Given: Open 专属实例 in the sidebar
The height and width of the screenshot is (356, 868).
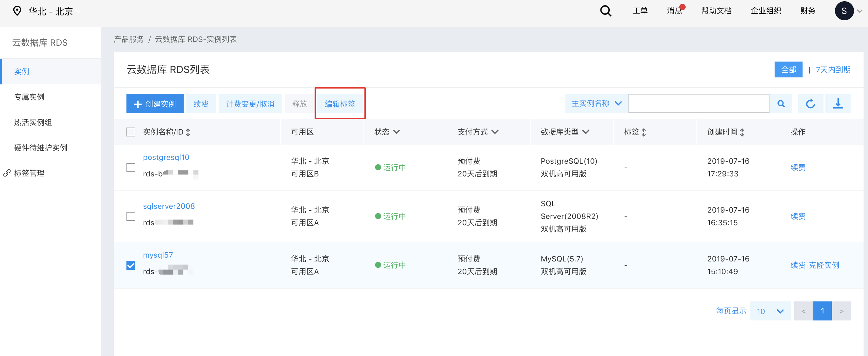Looking at the screenshot, I should coord(29,97).
